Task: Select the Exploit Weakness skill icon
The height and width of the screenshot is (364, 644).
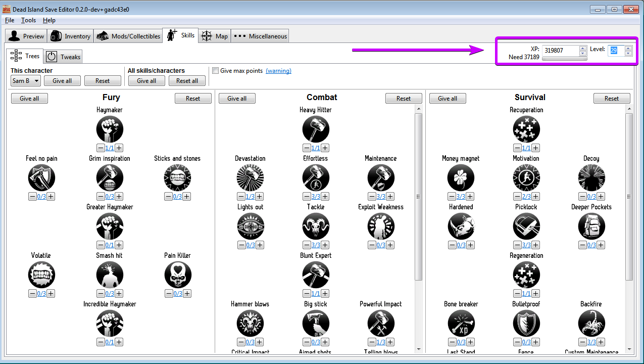Action: click(x=381, y=226)
